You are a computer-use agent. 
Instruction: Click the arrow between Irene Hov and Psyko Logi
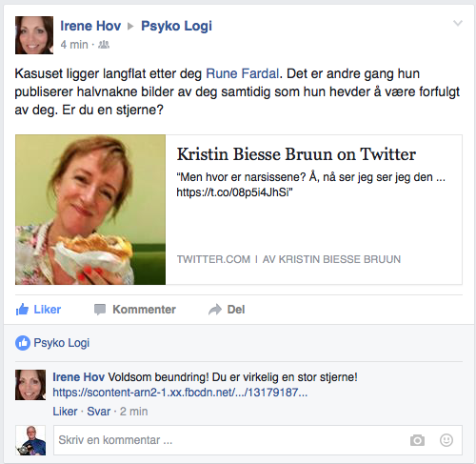coord(130,27)
